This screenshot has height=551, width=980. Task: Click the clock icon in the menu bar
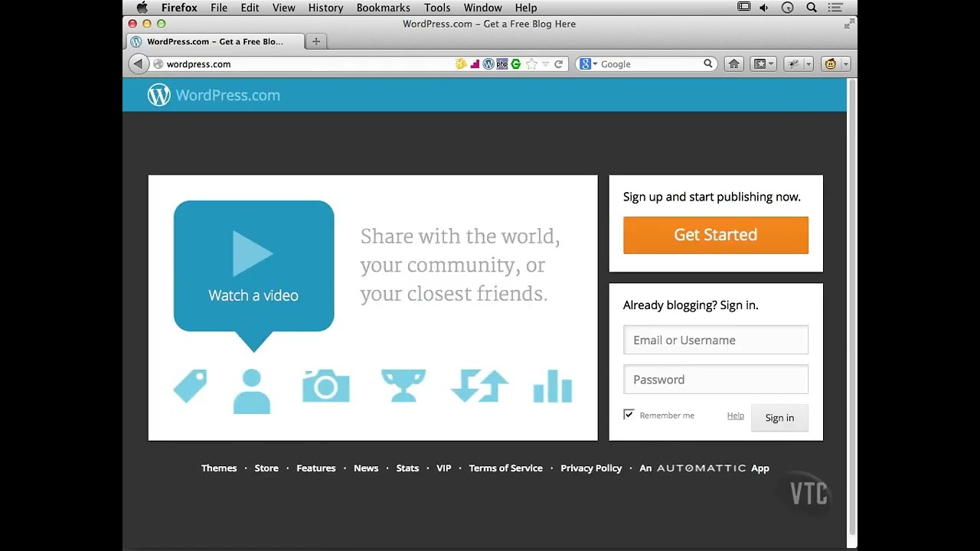click(787, 8)
